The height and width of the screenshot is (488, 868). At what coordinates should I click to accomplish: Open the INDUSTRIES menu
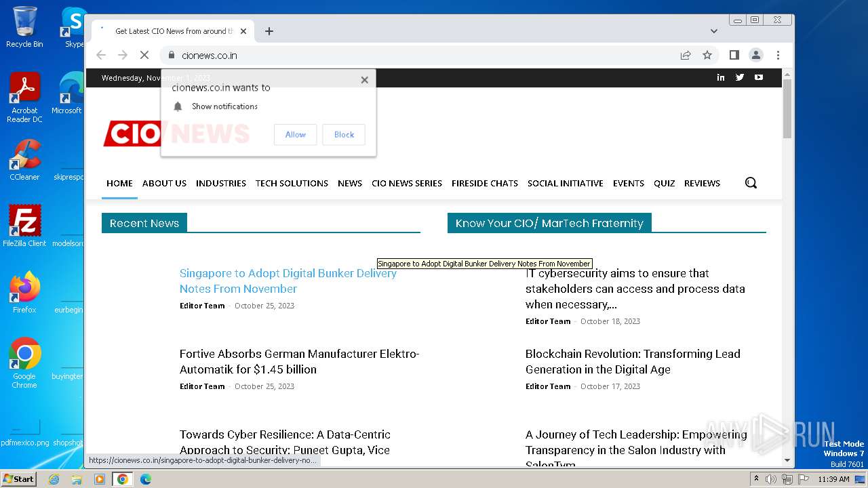[221, 183]
